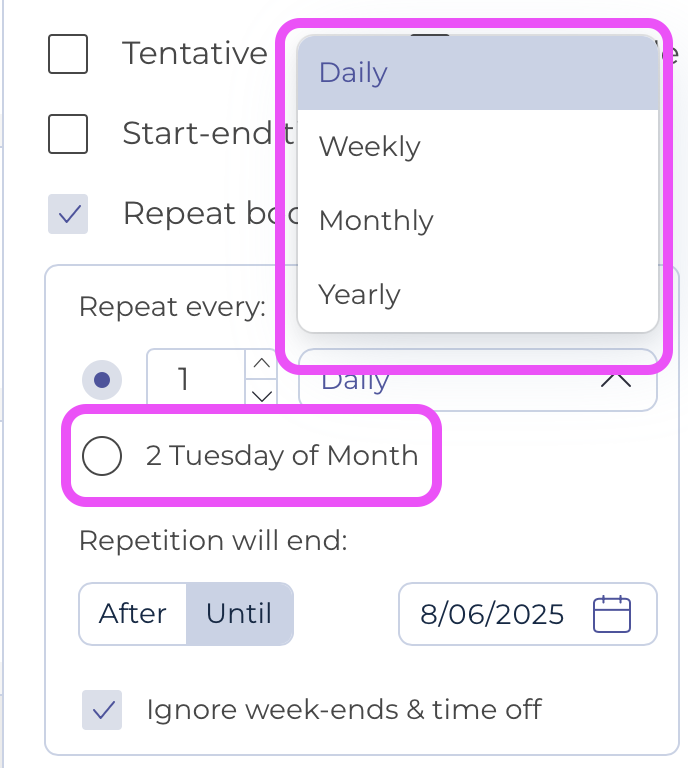Enable the Start-end checkbox
The height and width of the screenshot is (768, 688).
click(68, 134)
